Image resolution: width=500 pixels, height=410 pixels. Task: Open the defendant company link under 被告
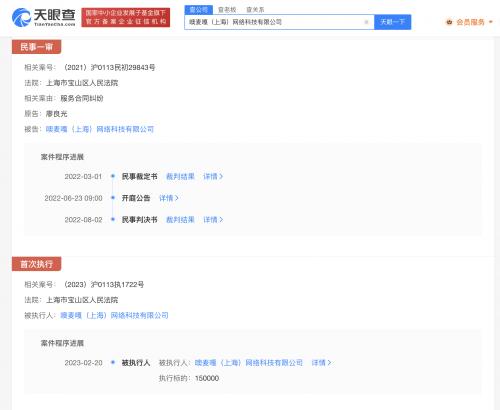(100, 129)
